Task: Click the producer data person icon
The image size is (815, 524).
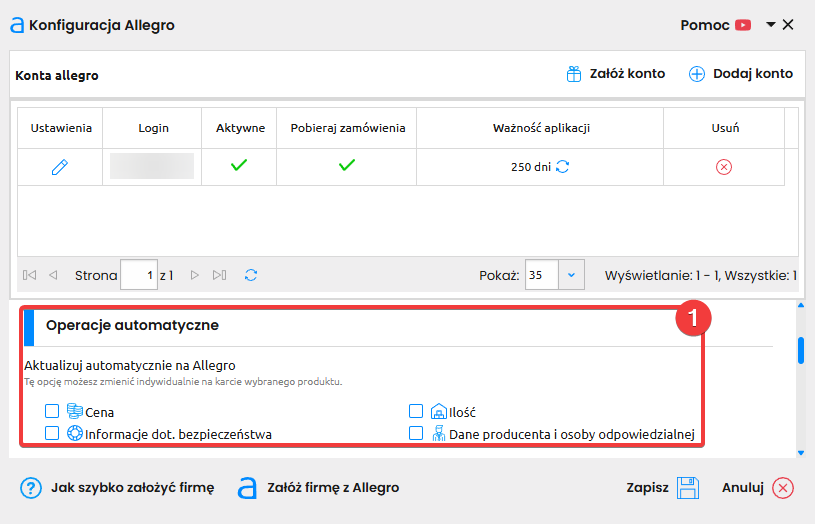Action: (439, 433)
